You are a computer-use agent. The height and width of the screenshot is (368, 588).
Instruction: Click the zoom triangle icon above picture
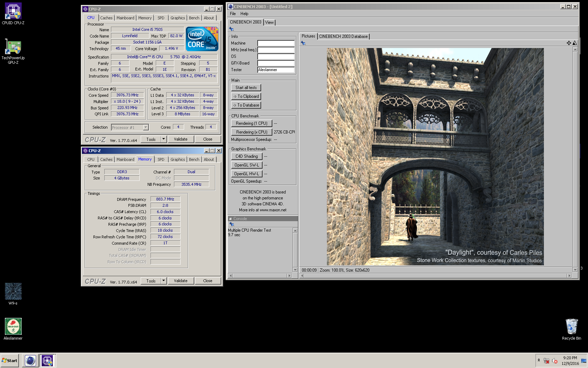click(x=574, y=43)
